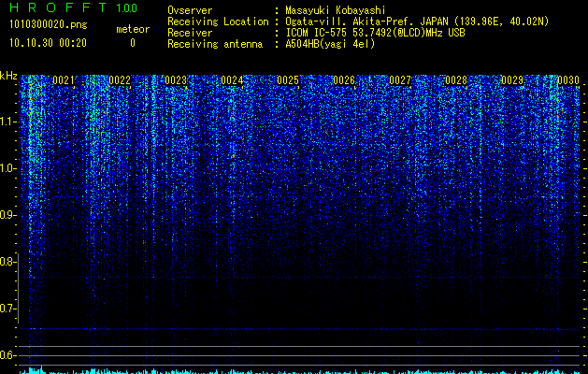
Task: Select the filename 1010300020.png
Action: [x=49, y=25]
